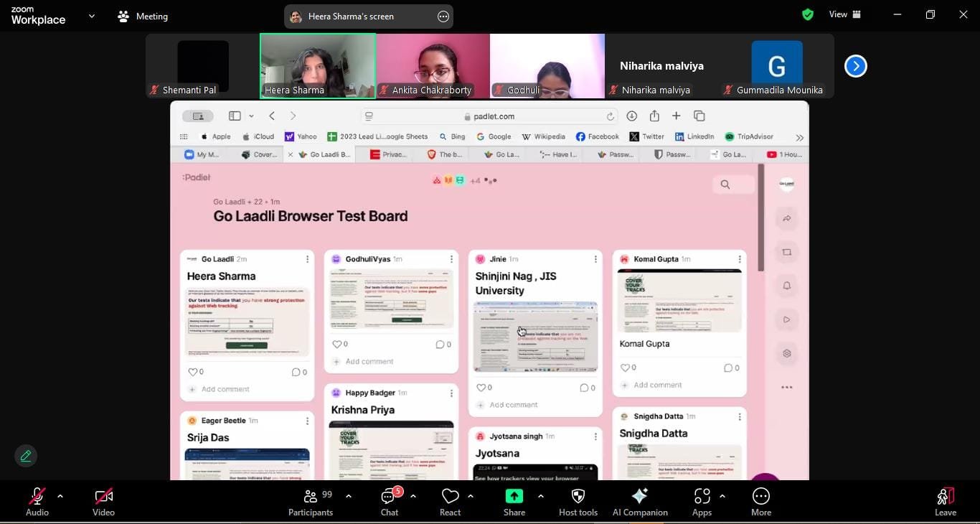980x524 pixels.
Task: Open the Chat panel
Action: point(390,502)
